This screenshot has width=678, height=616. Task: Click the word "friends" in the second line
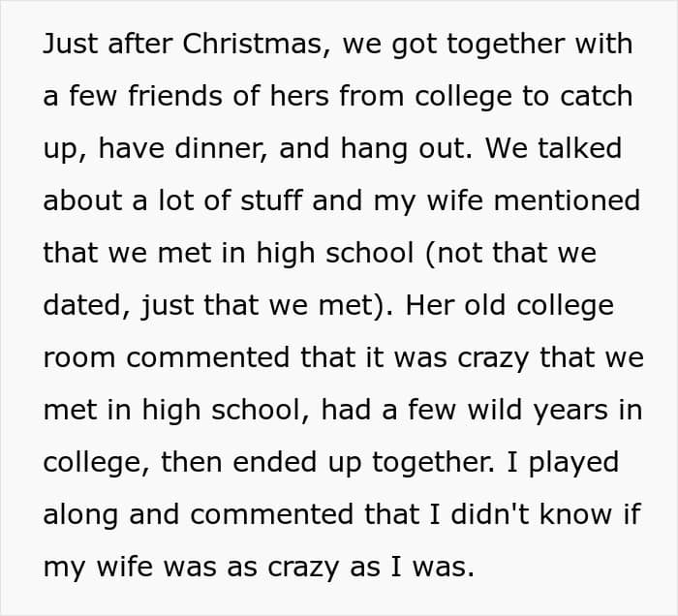point(175,96)
